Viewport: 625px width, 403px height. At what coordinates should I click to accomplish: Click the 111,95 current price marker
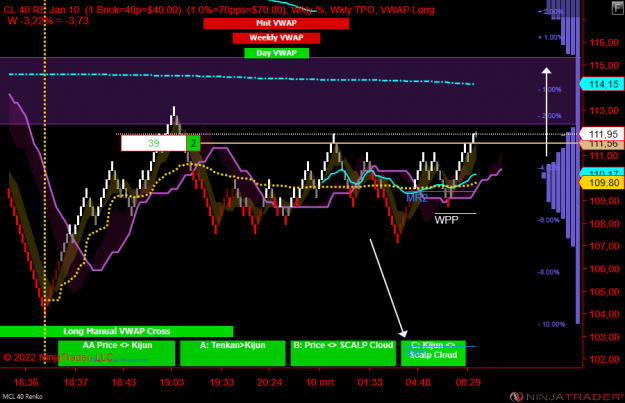pyautogui.click(x=602, y=134)
